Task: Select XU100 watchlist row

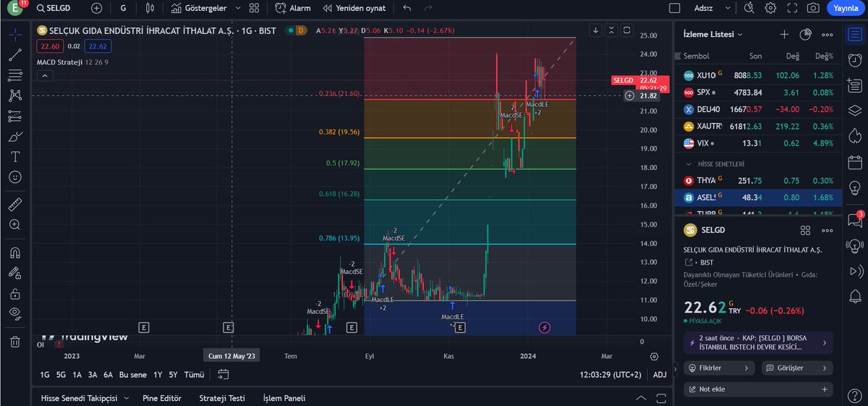Action: (758, 75)
